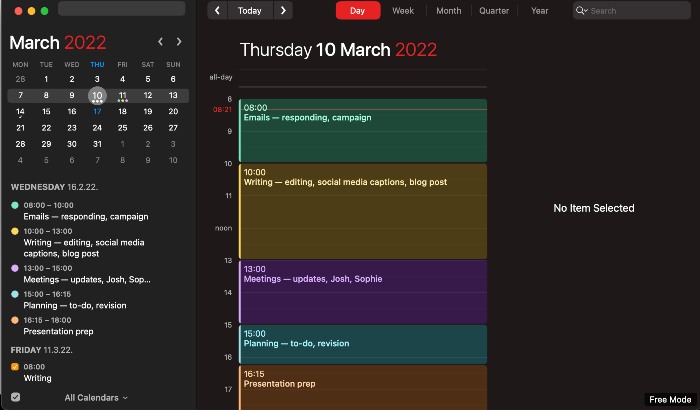Show next month in mini calendar

(179, 42)
